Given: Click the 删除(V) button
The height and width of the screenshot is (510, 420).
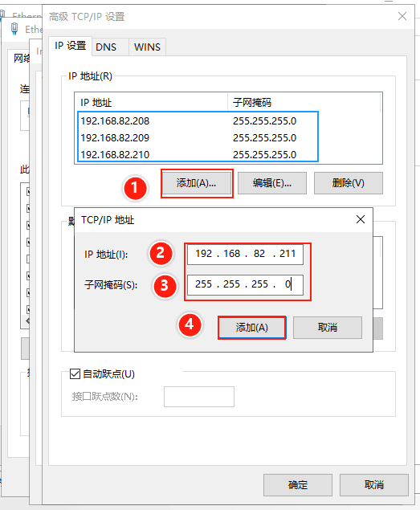Looking at the screenshot, I should pos(348,183).
